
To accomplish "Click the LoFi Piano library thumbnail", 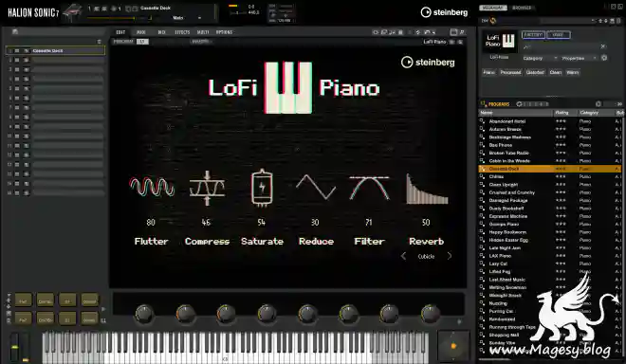I will click(500, 41).
